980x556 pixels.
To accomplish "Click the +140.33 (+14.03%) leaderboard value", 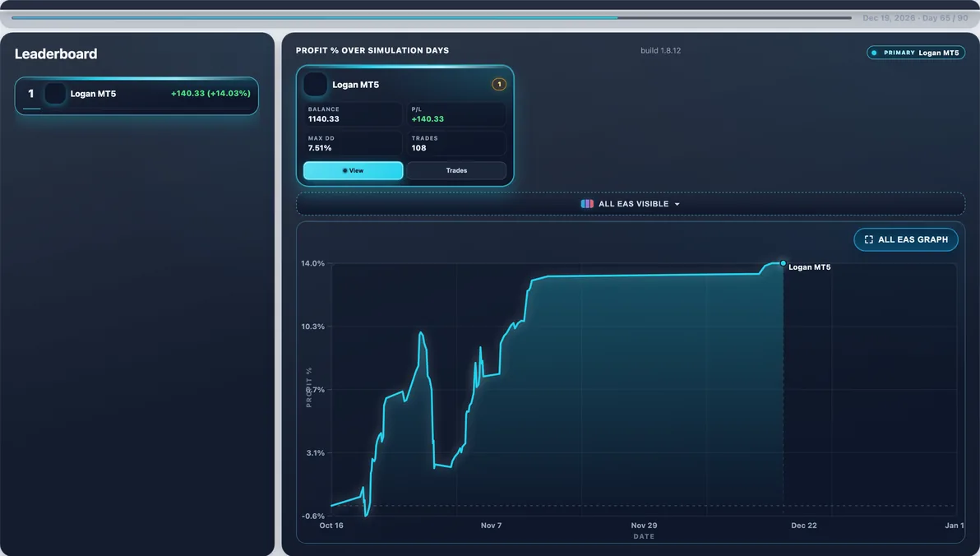I will [210, 93].
